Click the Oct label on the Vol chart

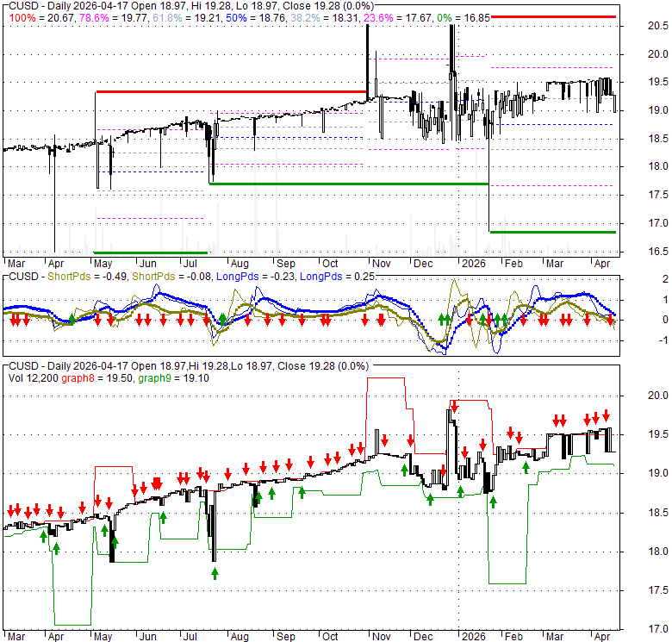(330, 637)
